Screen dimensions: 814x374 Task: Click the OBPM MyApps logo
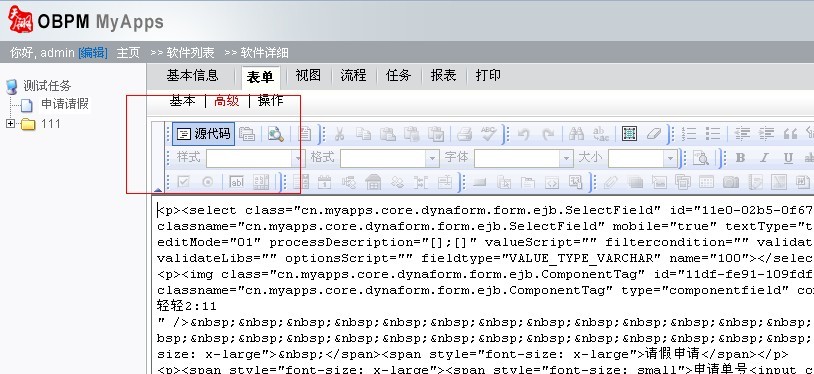86,21
